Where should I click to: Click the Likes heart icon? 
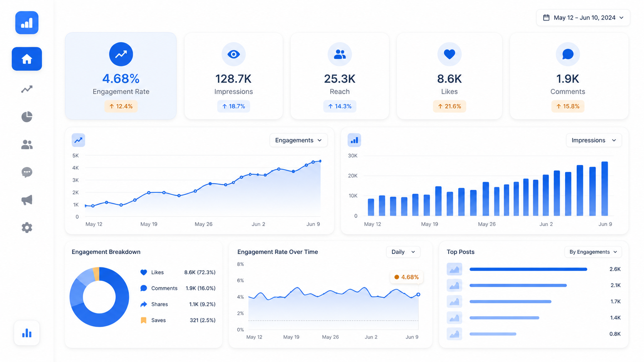tap(449, 54)
